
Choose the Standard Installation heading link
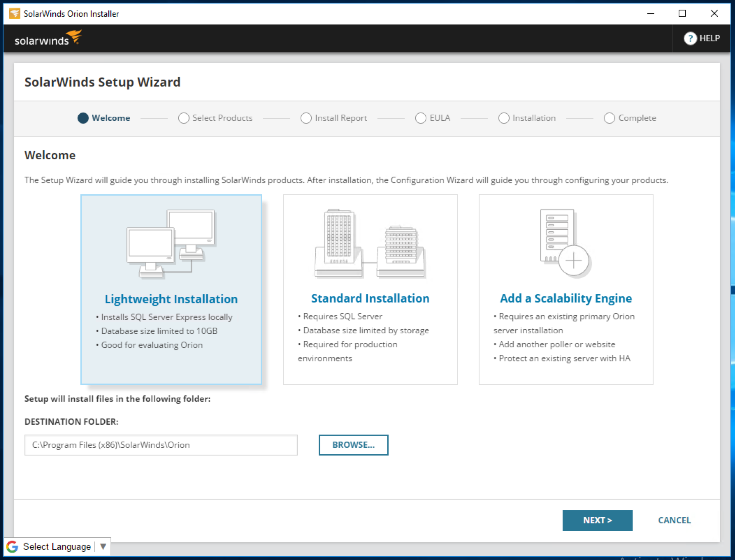(370, 298)
